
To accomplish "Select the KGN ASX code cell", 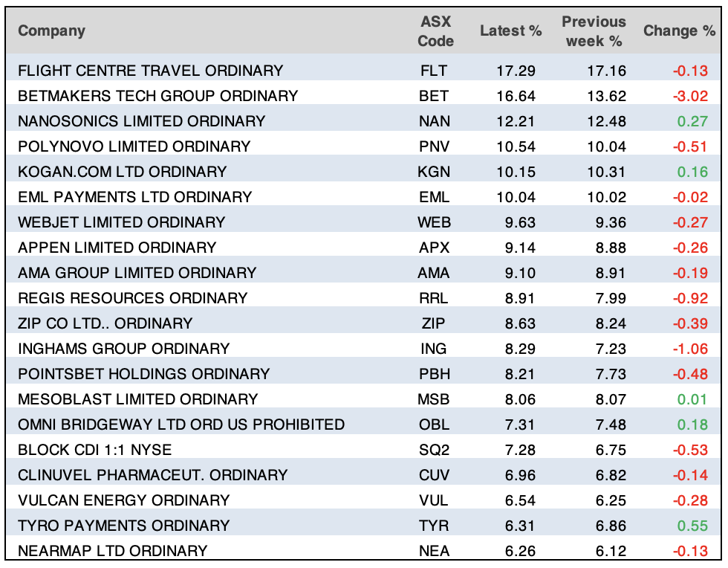I will [x=435, y=172].
